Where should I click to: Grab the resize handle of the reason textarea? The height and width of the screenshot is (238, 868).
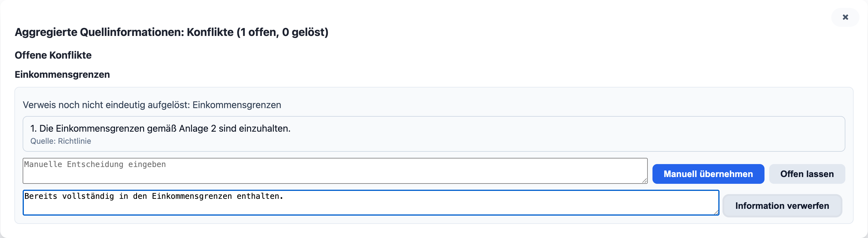(716, 212)
